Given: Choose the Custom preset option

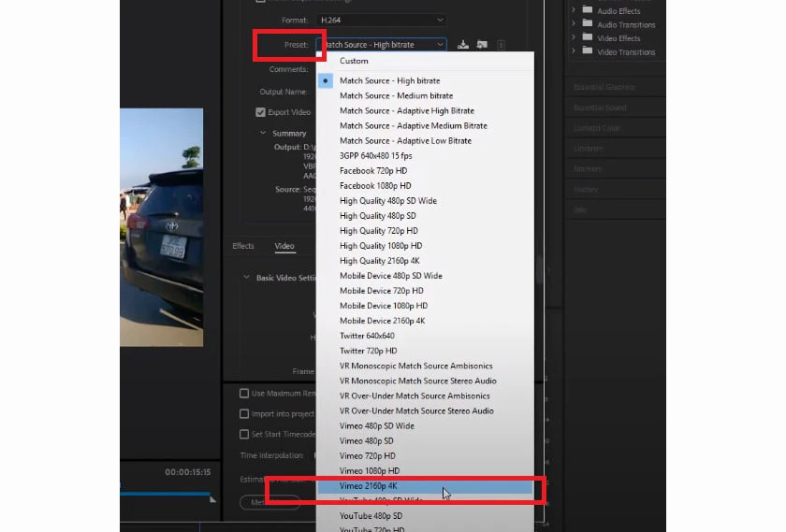Looking at the screenshot, I should click(425, 61).
